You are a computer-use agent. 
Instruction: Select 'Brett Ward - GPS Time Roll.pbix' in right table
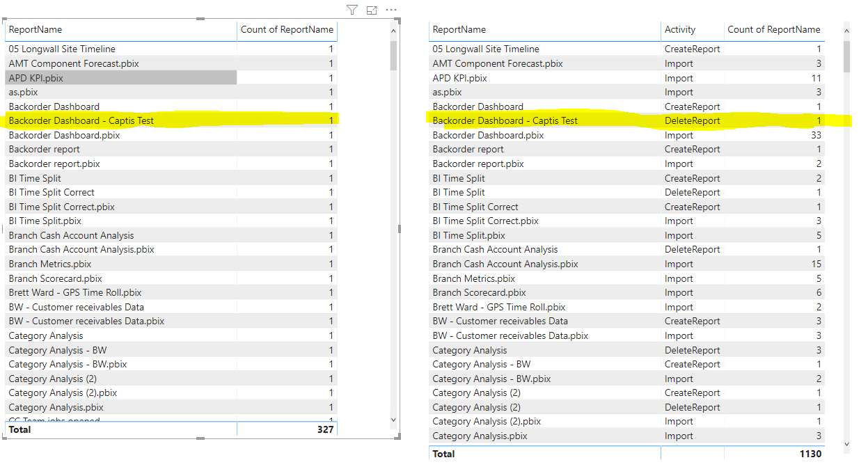point(499,307)
